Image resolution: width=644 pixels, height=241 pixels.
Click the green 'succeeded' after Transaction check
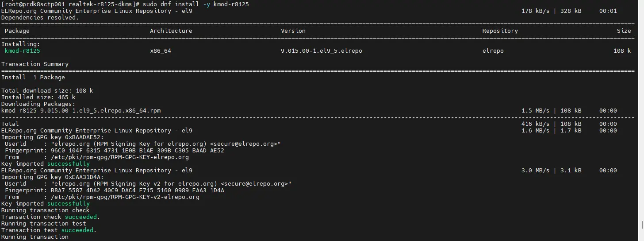point(80,217)
